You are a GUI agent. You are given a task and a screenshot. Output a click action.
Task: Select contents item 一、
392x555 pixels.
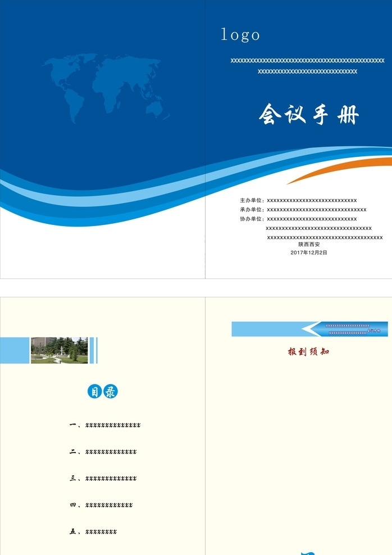point(105,425)
